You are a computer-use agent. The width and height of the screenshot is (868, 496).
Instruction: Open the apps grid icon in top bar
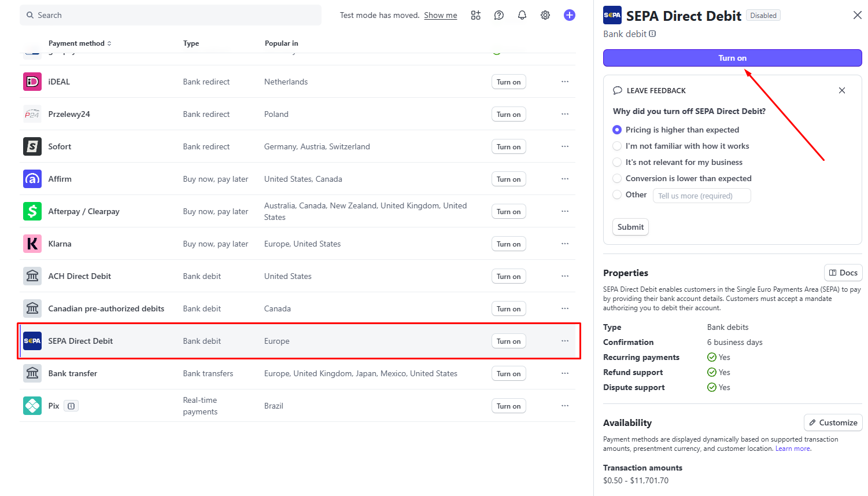475,15
